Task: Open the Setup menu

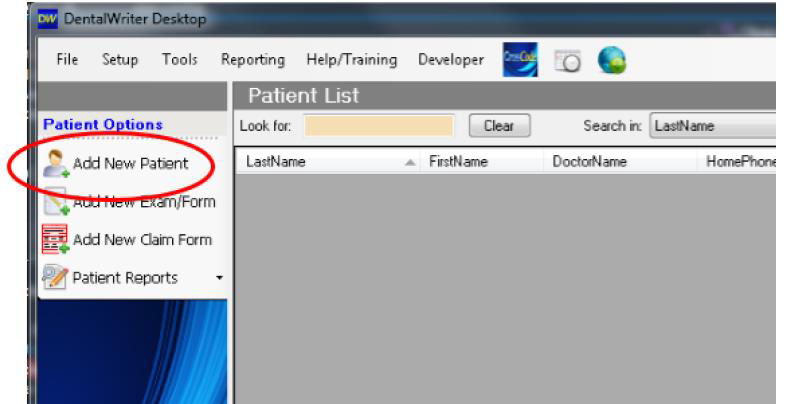Action: point(120,59)
